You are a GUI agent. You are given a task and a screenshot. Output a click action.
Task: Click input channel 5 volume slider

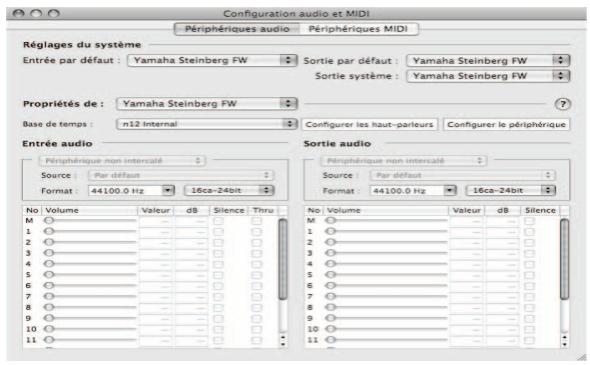(x=90, y=275)
